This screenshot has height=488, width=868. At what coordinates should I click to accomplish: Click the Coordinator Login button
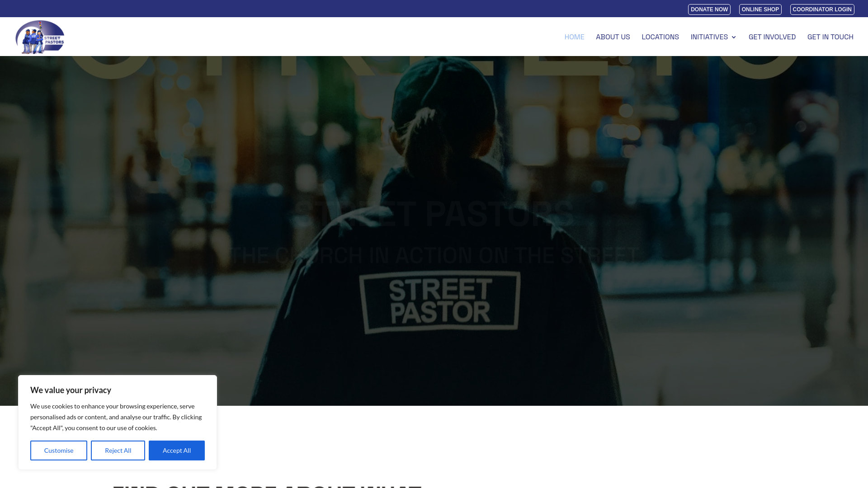[822, 9]
